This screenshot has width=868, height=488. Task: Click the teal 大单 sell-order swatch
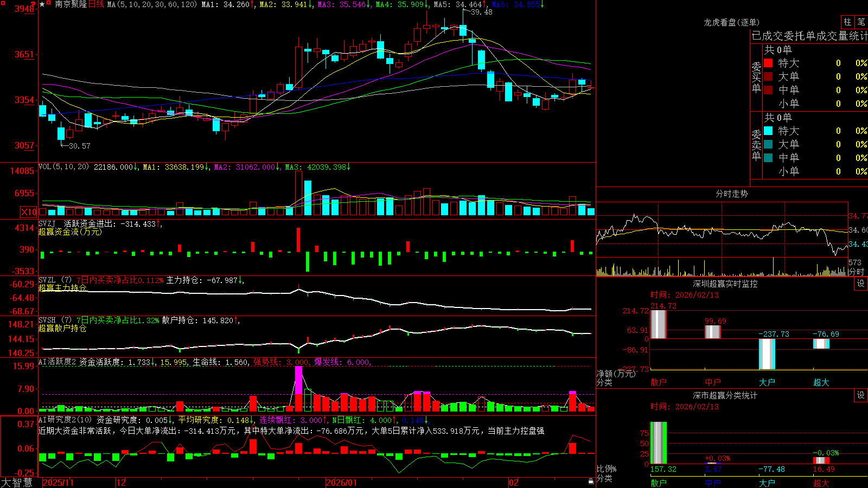768,144
